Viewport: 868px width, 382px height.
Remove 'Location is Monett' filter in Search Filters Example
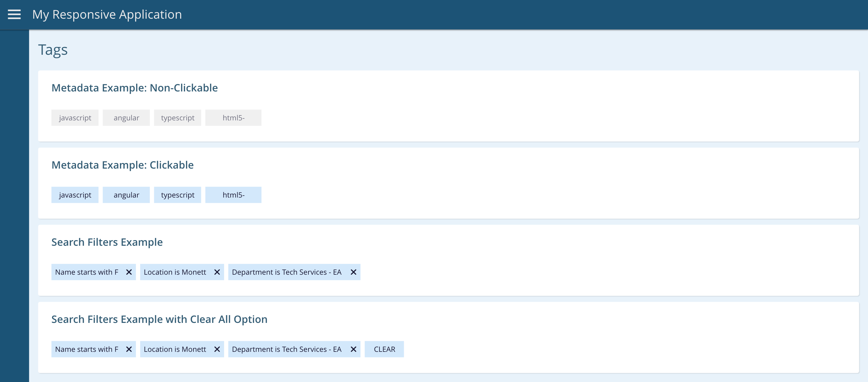tap(217, 272)
